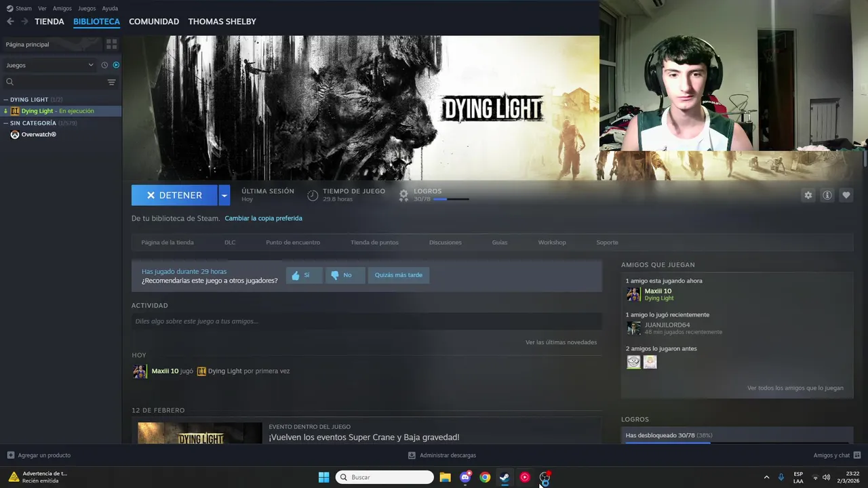This screenshot has height=488, width=868.
Task: Open the Ver menu
Action: 42,8
